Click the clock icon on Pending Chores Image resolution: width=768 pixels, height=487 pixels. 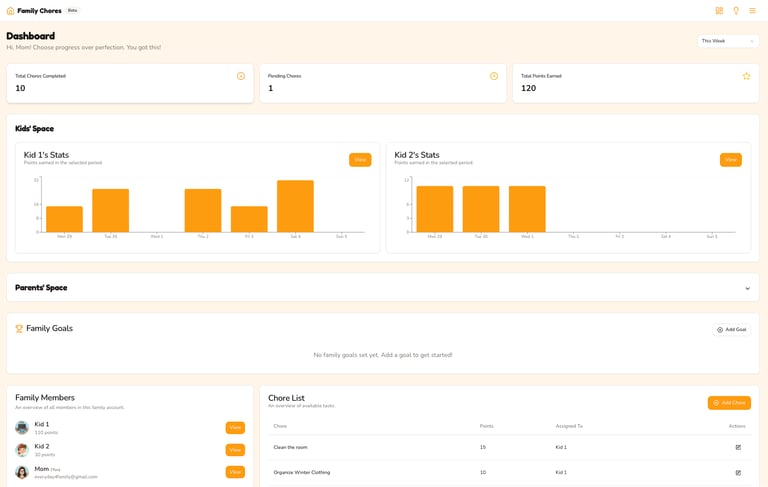pos(494,76)
